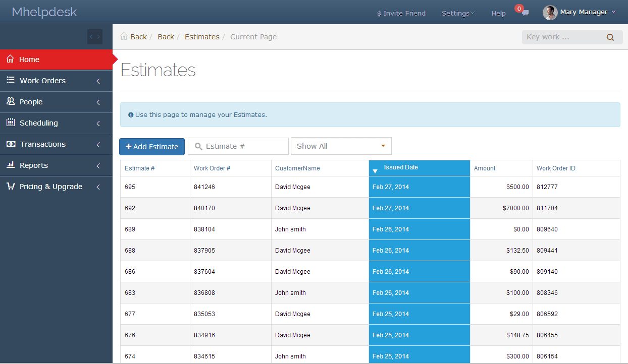
Task: Open the magnifier search icon in the keyword bar
Action: tap(610, 37)
